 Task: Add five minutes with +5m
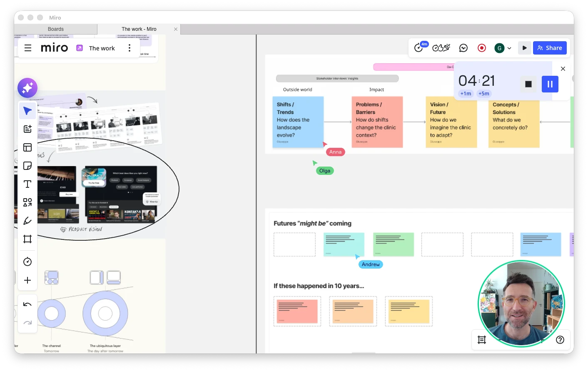(484, 94)
